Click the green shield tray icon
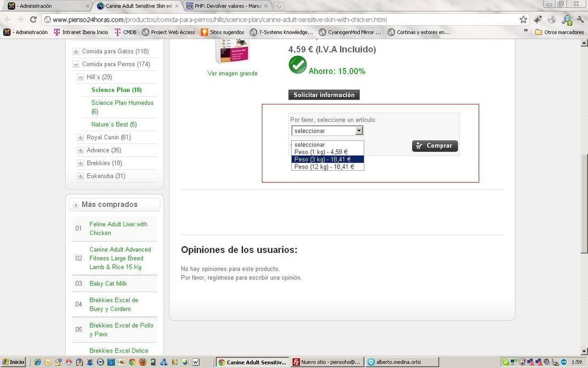Viewport: 588px width, 368px height. 506,362
